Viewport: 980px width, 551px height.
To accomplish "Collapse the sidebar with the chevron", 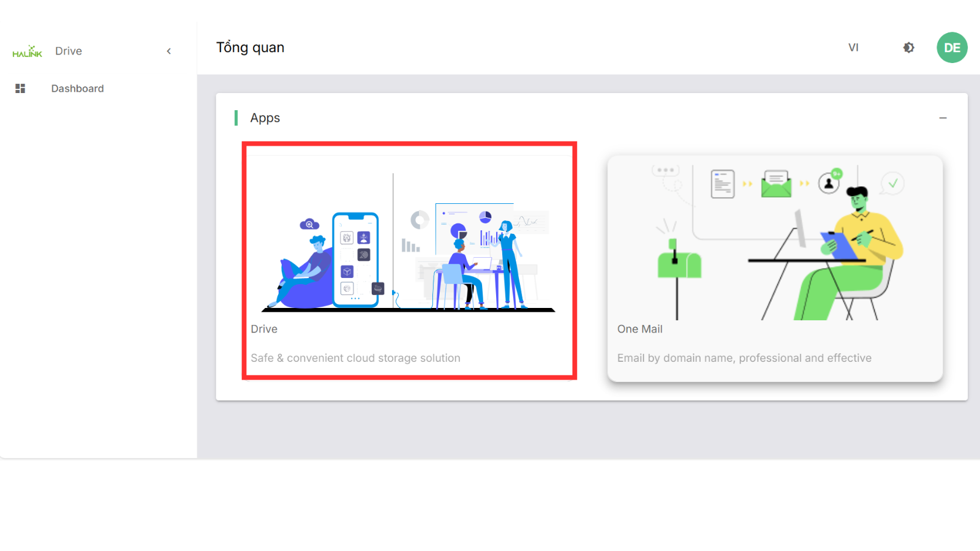I will pyautogui.click(x=169, y=51).
